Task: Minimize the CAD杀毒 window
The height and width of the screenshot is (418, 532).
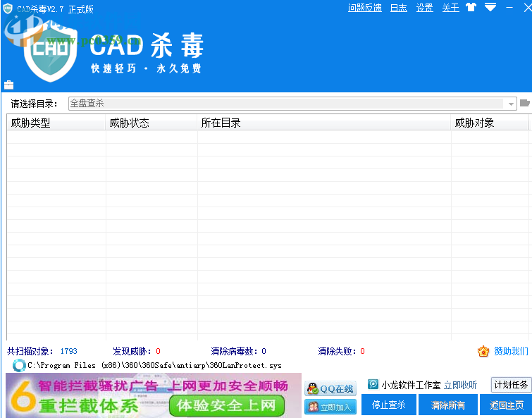Action: 509,8
